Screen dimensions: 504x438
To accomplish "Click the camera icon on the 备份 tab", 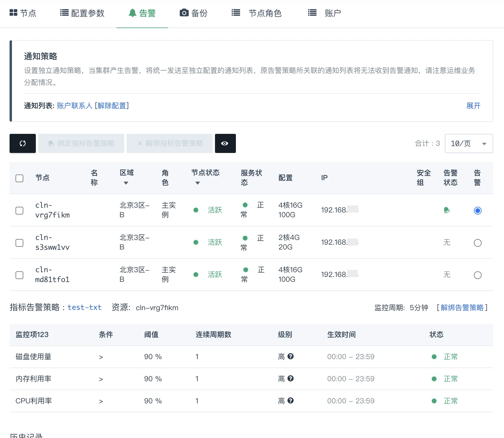I will [x=184, y=13].
